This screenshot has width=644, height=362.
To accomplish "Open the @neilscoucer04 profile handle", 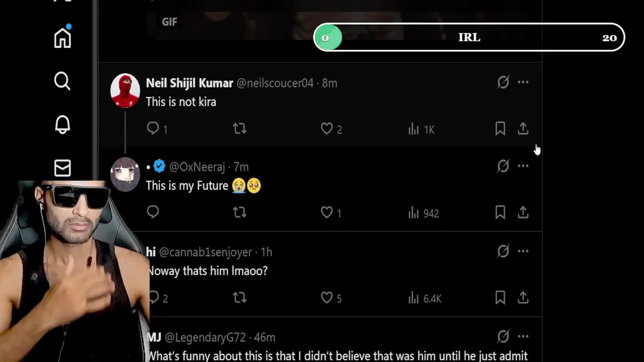I will pos(275,83).
